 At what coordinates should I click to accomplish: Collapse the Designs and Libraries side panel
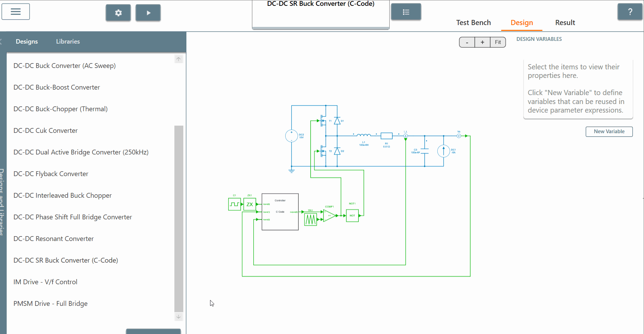point(1,42)
